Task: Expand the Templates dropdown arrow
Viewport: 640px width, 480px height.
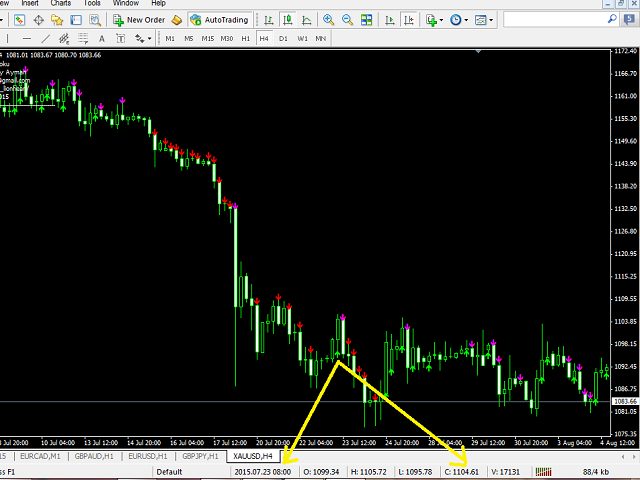Action: [491, 20]
